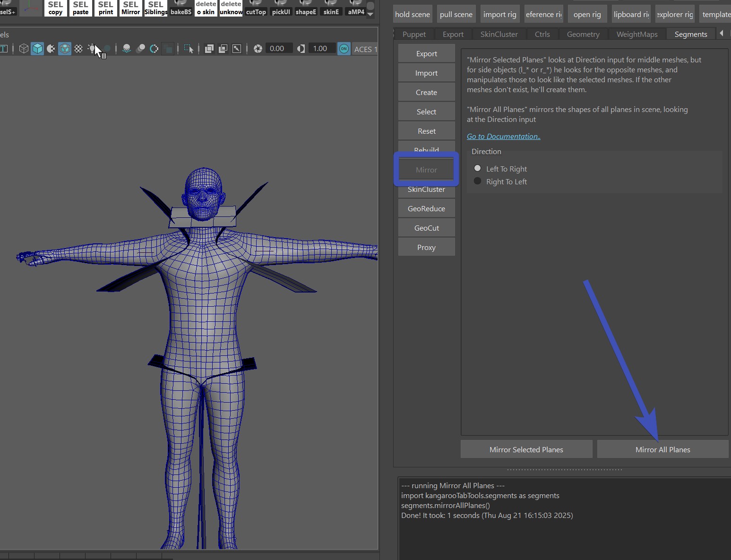The height and width of the screenshot is (560, 731).
Task: Enable wireframe display mode icon
Action: [x=24, y=49]
